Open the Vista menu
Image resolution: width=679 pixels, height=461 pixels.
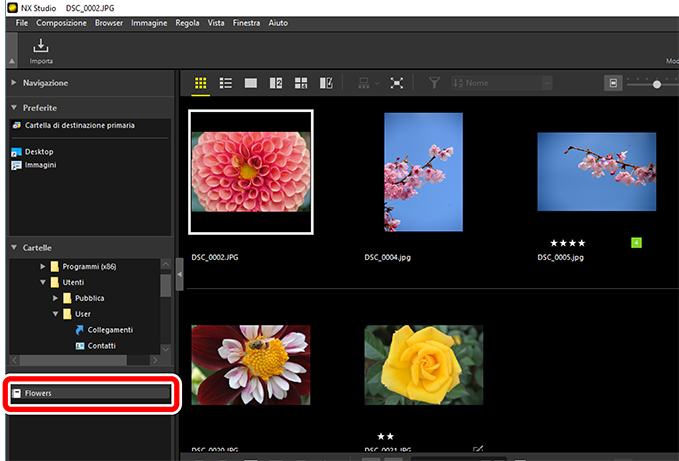click(216, 23)
